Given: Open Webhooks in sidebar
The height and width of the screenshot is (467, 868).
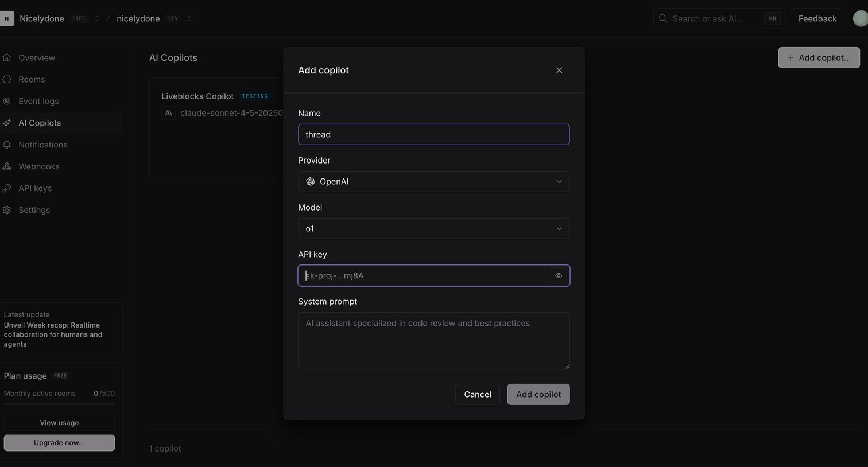Looking at the screenshot, I should (x=61, y=166).
